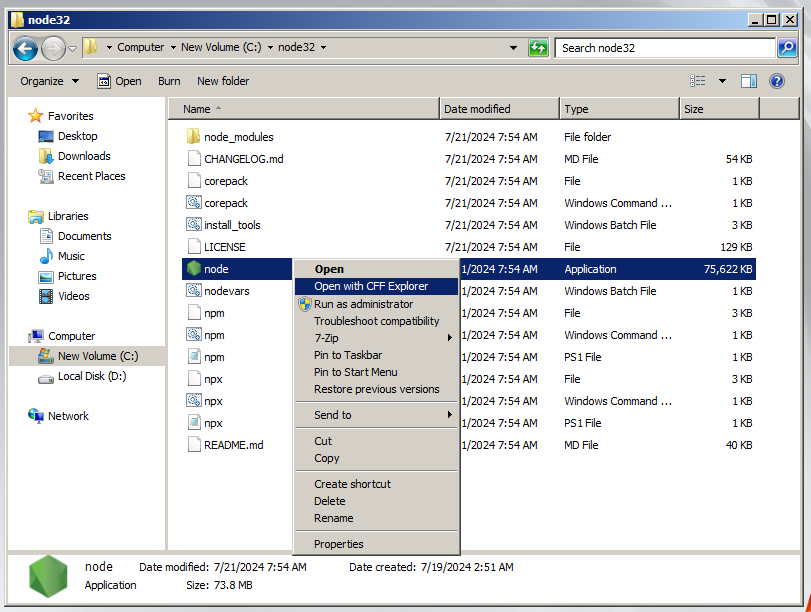The height and width of the screenshot is (612, 811).
Task: Select Create shortcut
Action: point(376,484)
